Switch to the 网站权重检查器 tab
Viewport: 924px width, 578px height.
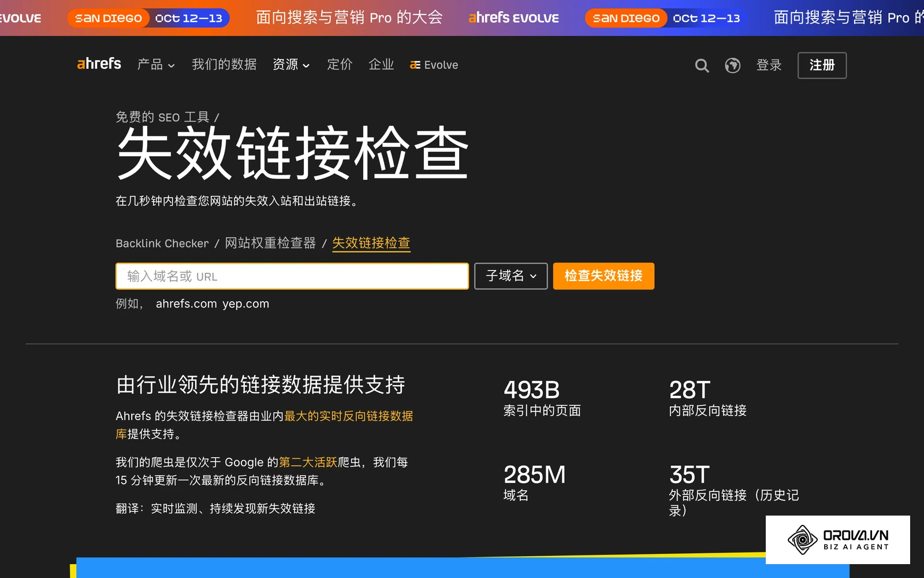(270, 243)
